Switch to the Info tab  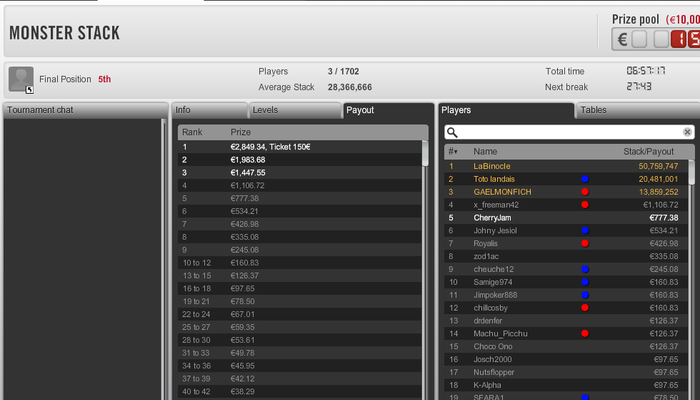[209, 110]
